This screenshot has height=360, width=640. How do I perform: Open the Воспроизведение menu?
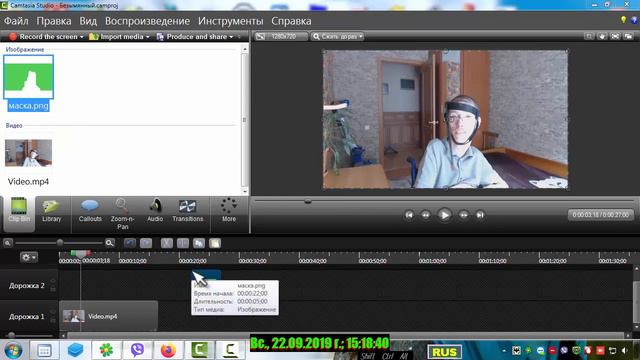[147, 21]
